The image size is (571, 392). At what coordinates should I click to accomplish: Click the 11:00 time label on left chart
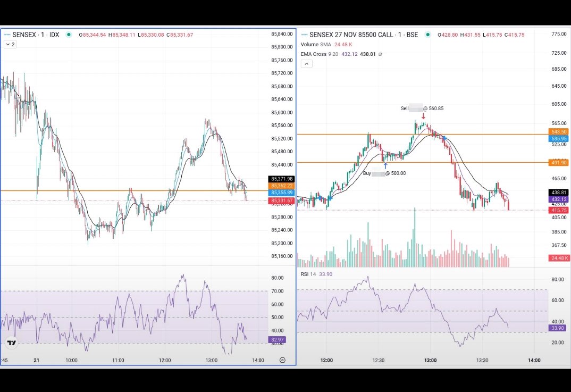(118, 360)
